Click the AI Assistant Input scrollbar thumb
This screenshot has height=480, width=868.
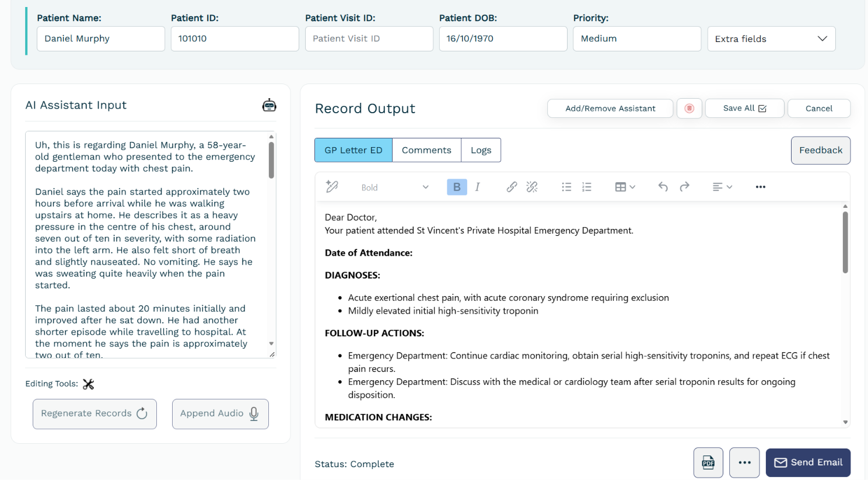coord(271,159)
